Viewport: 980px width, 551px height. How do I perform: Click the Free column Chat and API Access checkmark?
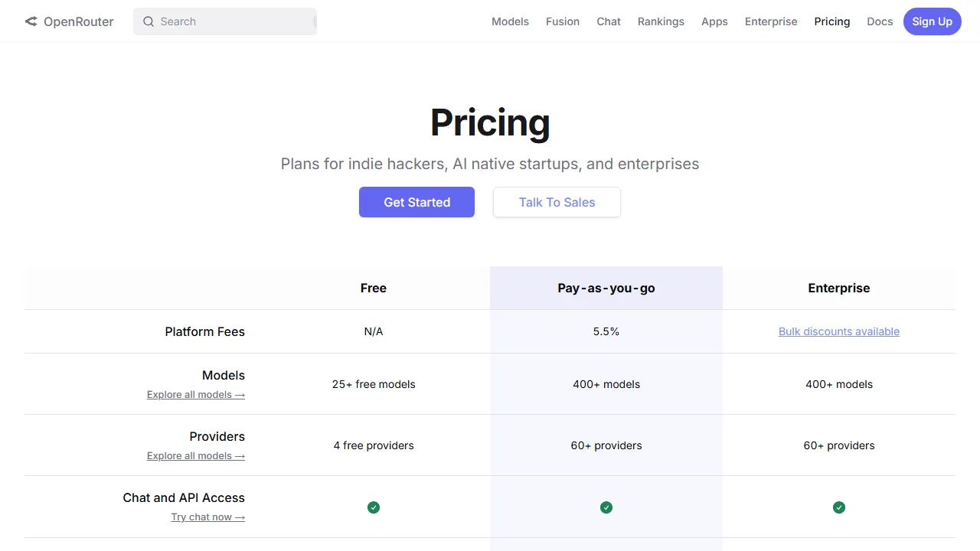point(374,507)
